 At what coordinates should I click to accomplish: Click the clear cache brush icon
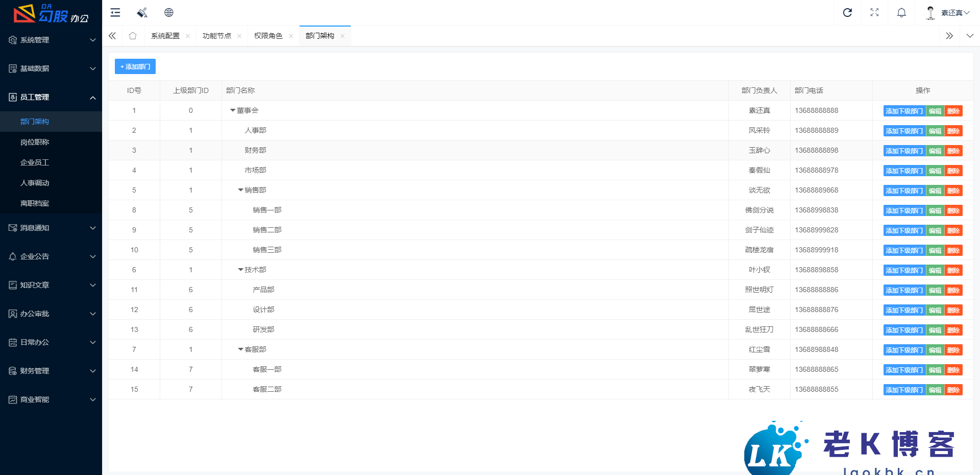142,13
